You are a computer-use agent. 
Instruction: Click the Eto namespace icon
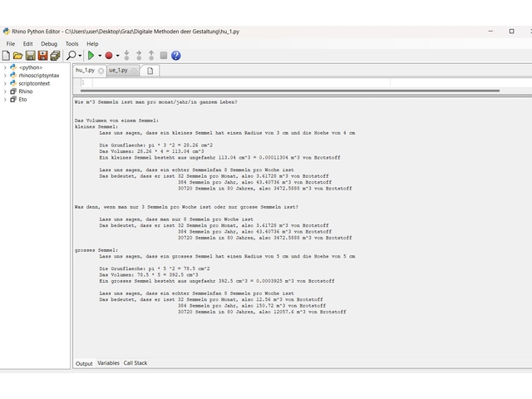click(x=13, y=100)
